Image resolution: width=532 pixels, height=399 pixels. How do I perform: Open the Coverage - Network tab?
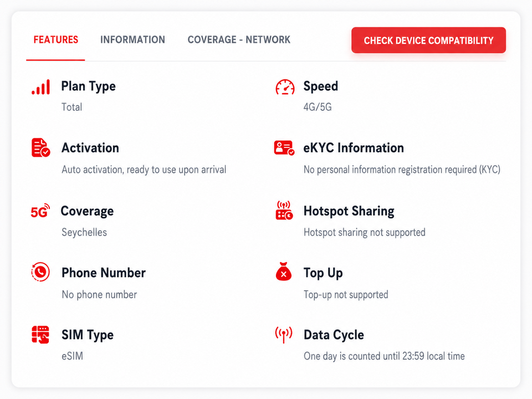(239, 40)
